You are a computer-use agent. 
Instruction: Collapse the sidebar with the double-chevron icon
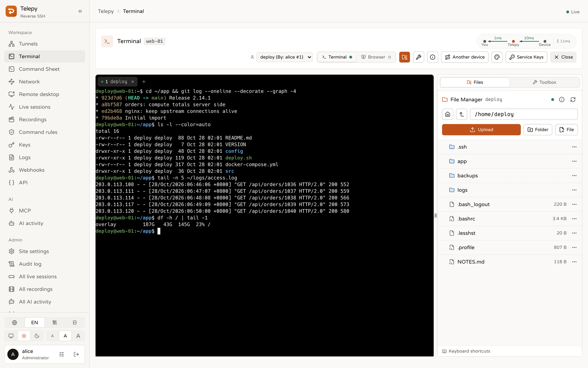[80, 11]
